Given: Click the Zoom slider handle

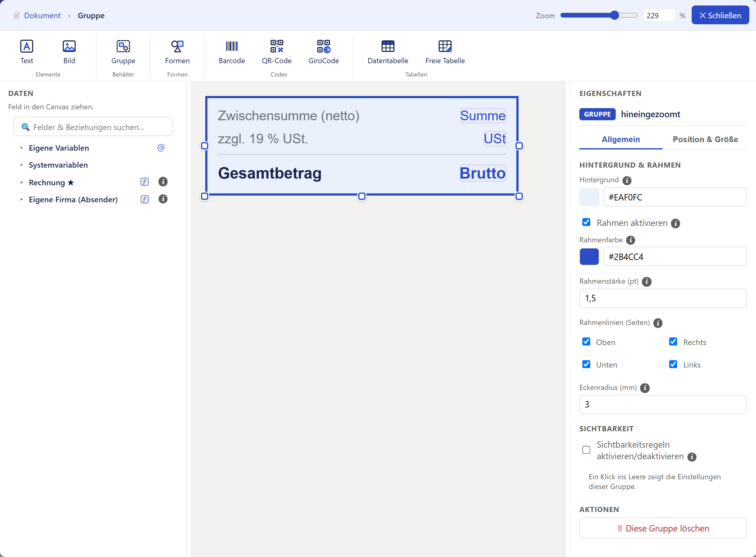Looking at the screenshot, I should pyautogui.click(x=615, y=15).
